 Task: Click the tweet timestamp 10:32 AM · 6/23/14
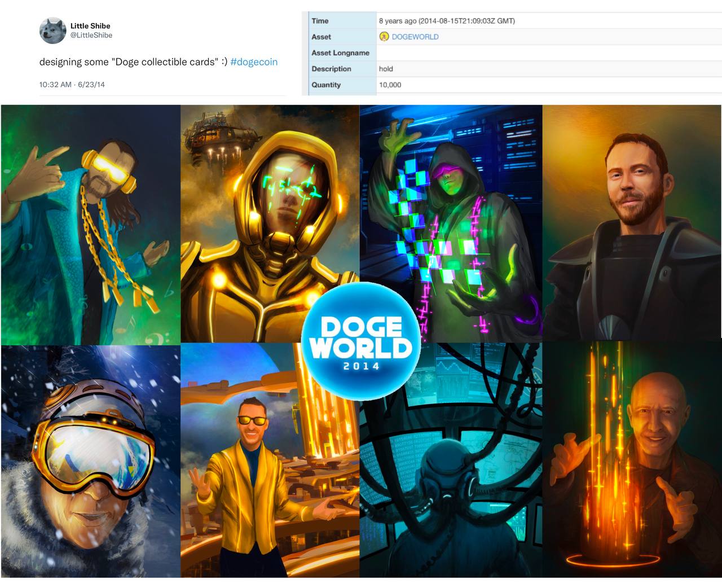(72, 85)
